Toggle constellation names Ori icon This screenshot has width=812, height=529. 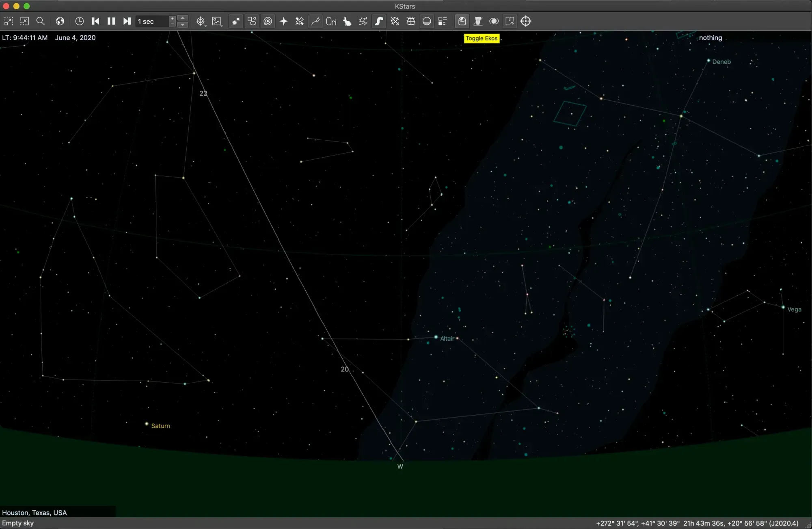click(x=331, y=21)
